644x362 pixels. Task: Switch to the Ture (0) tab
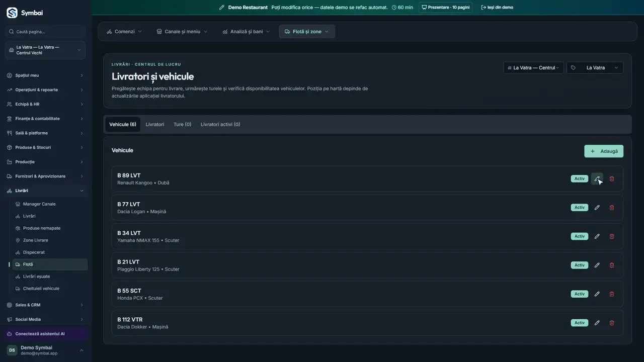(x=182, y=124)
